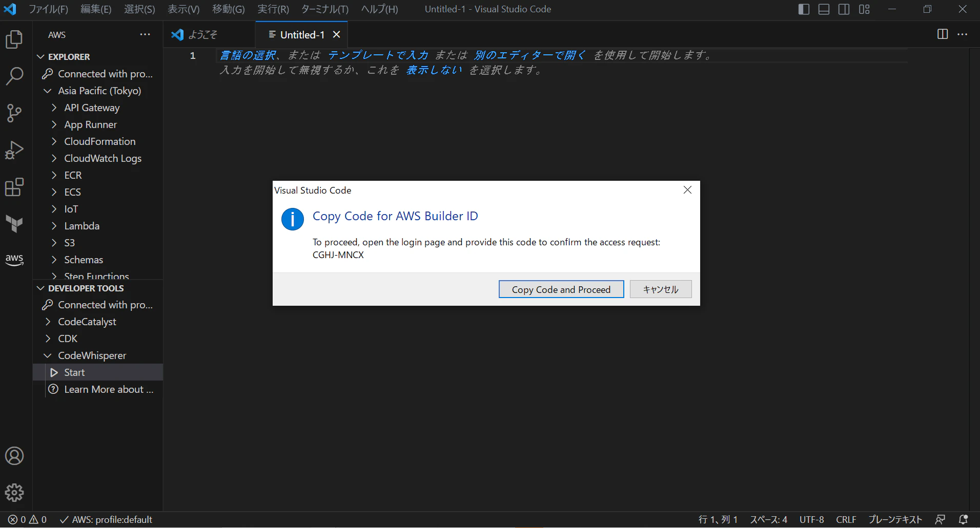Open the Terraform view in activity bar

14,224
